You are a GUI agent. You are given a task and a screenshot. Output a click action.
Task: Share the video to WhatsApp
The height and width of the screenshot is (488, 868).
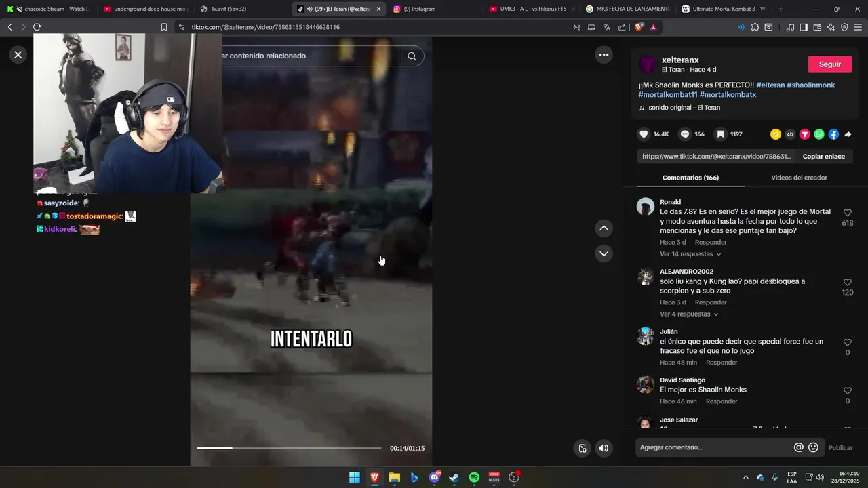[x=819, y=134]
